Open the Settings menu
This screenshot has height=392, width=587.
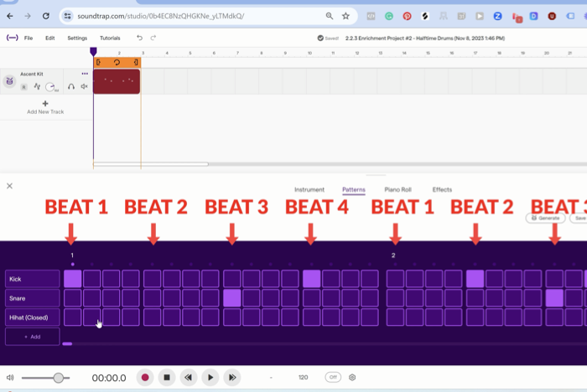coord(77,39)
